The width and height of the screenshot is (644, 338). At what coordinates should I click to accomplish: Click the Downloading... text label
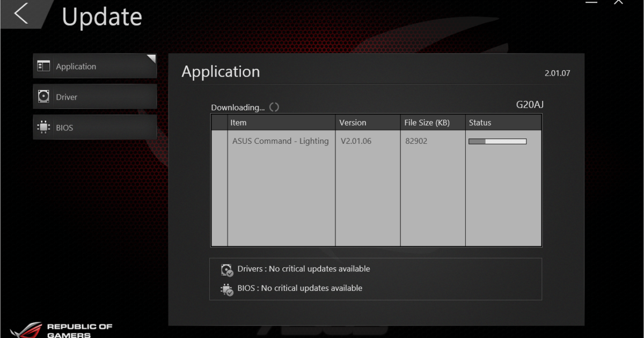(x=238, y=107)
